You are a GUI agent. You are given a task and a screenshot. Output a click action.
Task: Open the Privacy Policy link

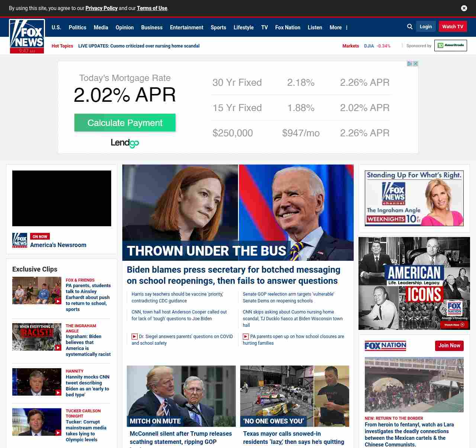pyautogui.click(x=101, y=8)
